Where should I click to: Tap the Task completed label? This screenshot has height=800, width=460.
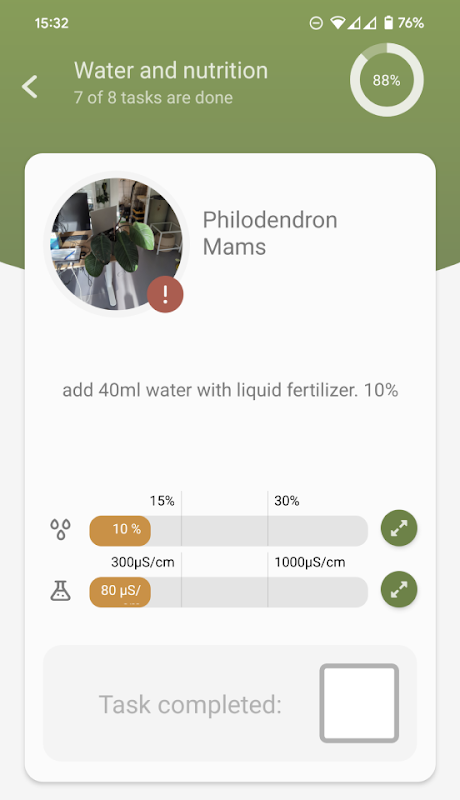tap(190, 705)
